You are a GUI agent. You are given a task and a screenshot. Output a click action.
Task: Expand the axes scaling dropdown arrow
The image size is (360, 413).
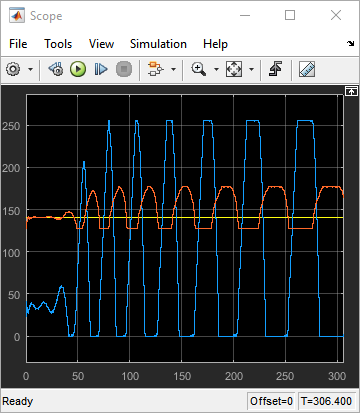pos(252,69)
